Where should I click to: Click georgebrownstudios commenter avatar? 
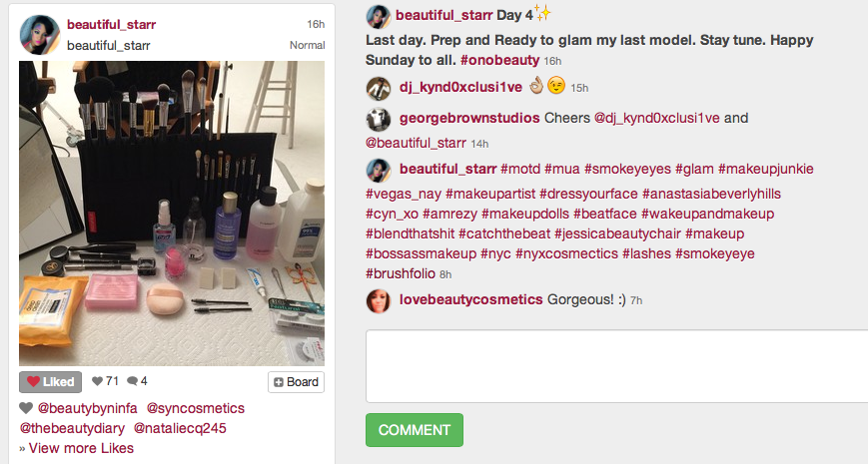tap(379, 119)
